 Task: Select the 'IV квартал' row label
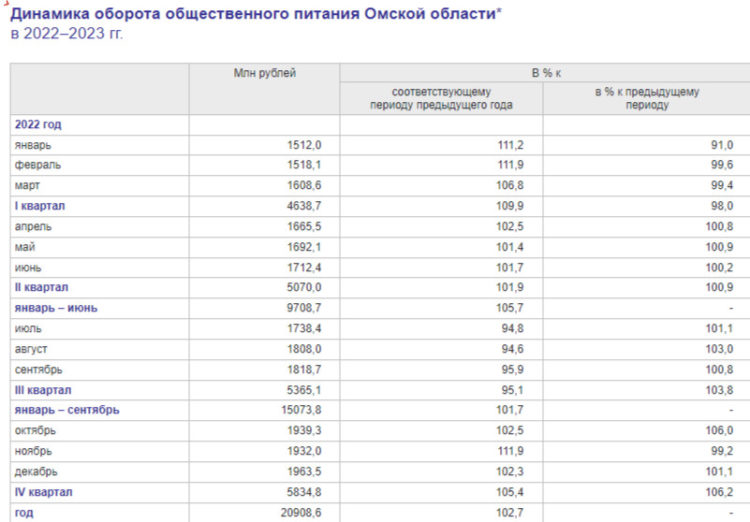pos(43,492)
